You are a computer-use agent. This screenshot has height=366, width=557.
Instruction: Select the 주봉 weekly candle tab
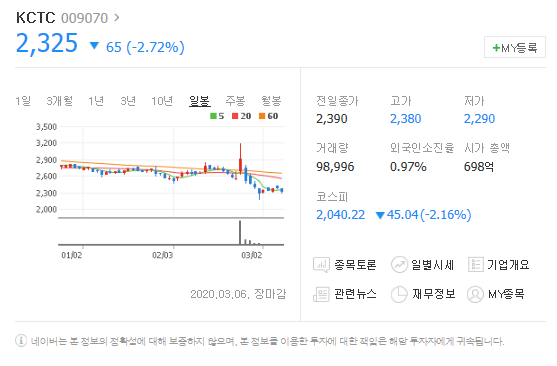235,101
